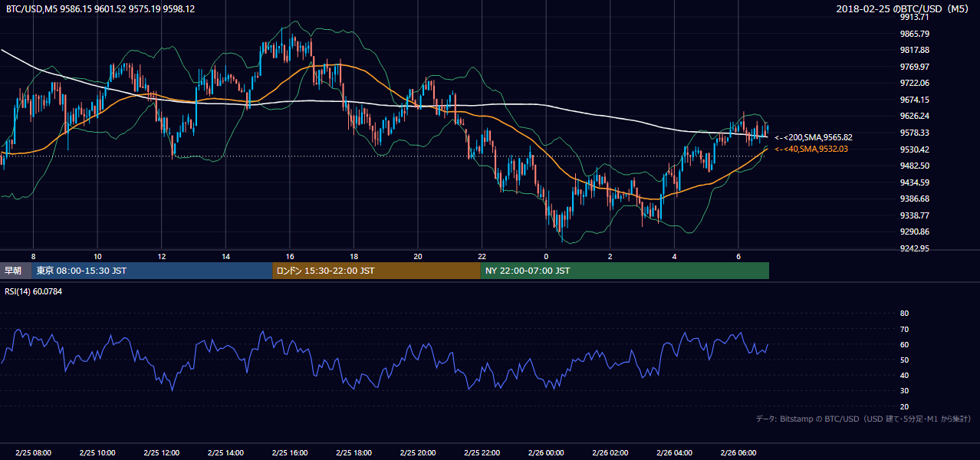Click the 9386.68 price axis label
Viewport: 980px width, 460px height.
tap(915, 199)
